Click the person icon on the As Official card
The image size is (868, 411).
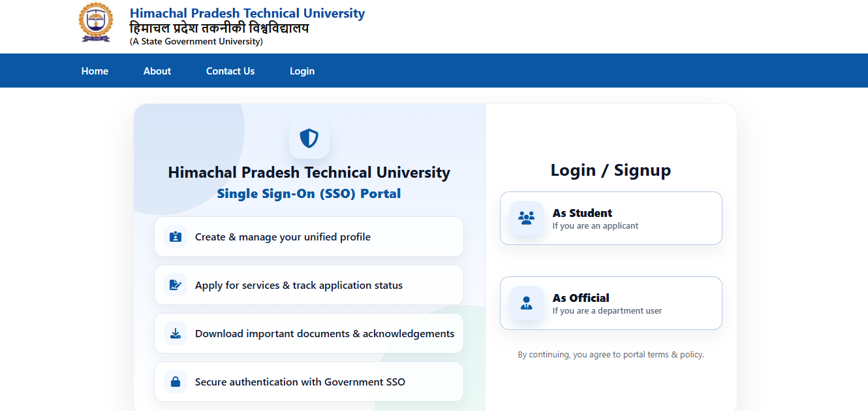(x=526, y=303)
